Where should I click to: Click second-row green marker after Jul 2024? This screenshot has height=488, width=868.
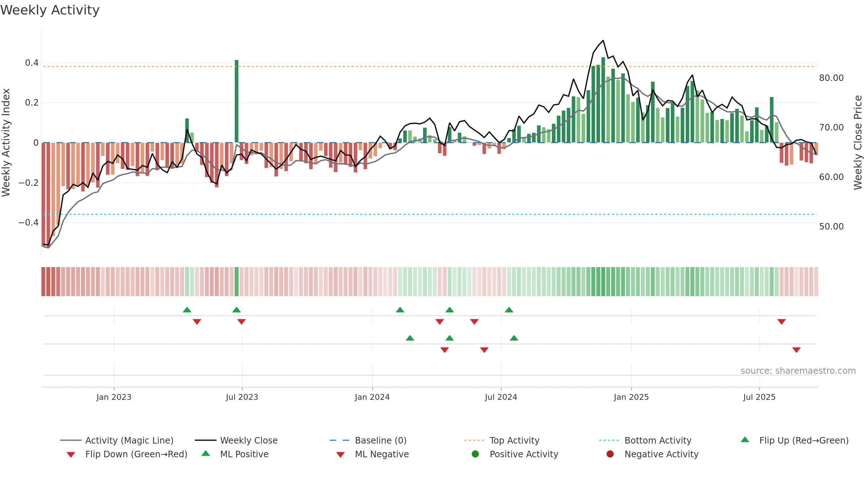[x=514, y=338]
